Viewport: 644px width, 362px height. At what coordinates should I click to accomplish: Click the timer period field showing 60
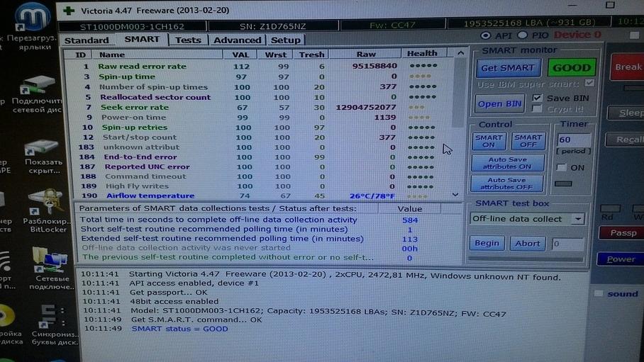(574, 140)
